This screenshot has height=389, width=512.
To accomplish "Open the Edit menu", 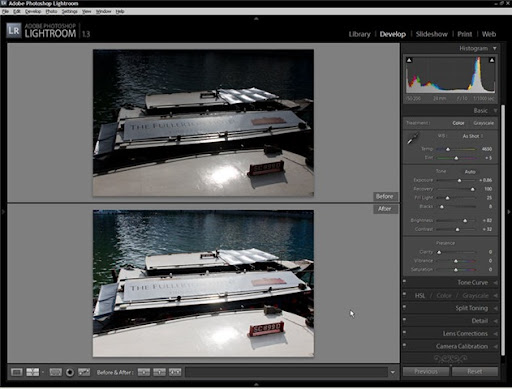I will (17, 11).
